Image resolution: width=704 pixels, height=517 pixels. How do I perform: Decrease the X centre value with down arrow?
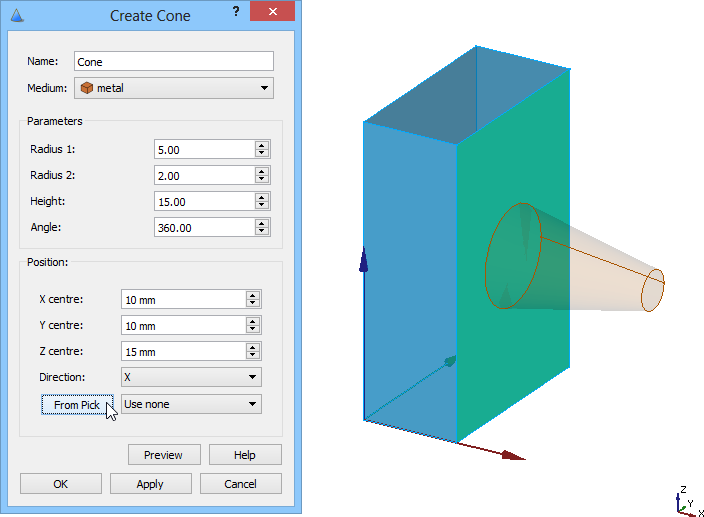(253, 303)
